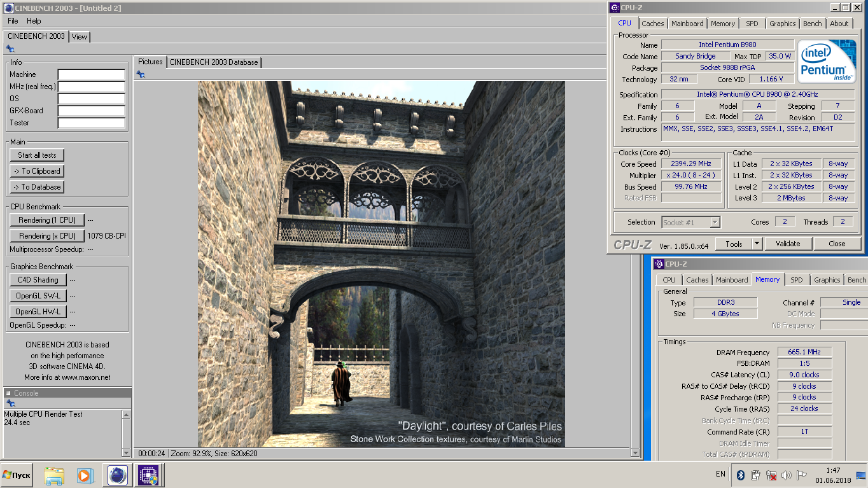Click the pin icon in the Console panel
The height and width of the screenshot is (488, 868).
(10, 403)
